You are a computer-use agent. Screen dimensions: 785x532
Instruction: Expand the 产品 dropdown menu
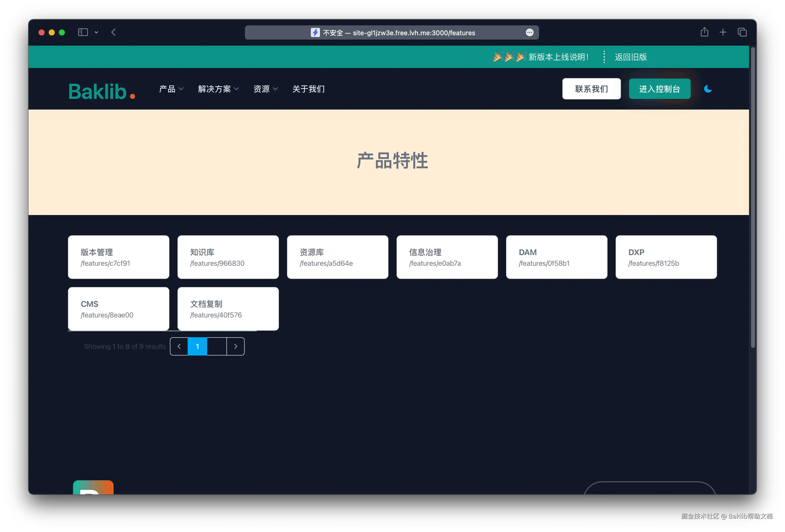point(171,89)
